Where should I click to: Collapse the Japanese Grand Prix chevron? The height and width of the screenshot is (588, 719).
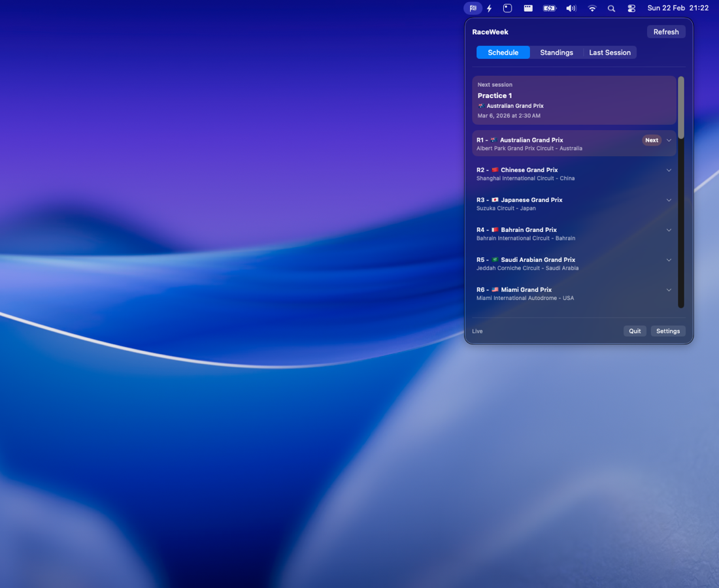(x=669, y=200)
